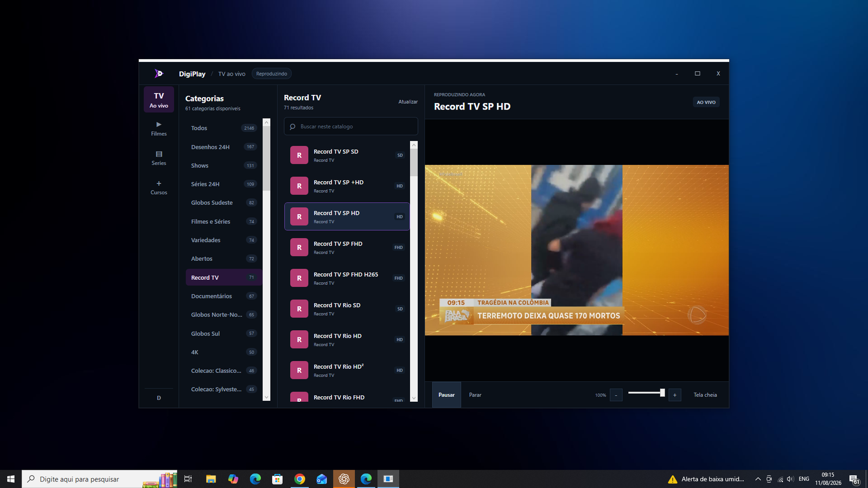Screen dimensions: 868x488
Task: Select the Variedades category
Action: click(224, 240)
